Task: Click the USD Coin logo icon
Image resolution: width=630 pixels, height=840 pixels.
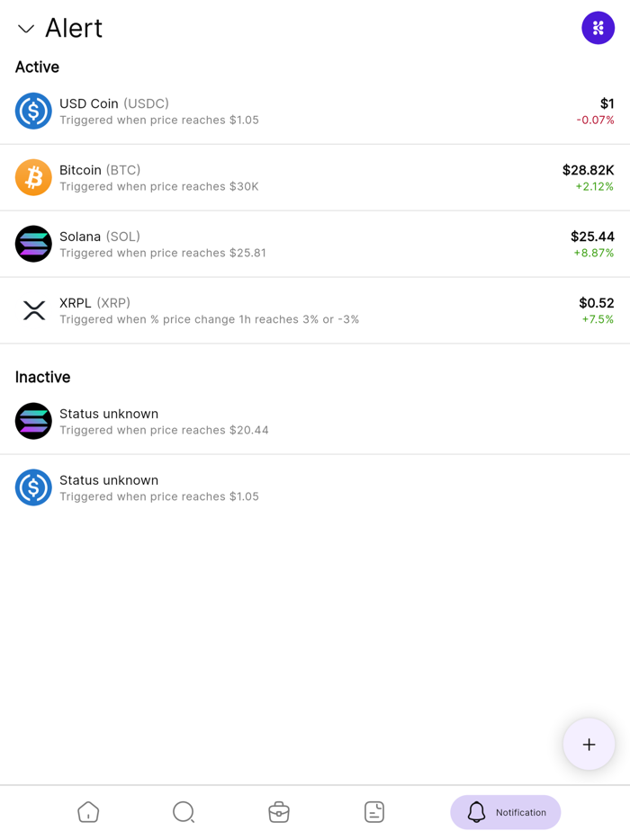Action: 33,112
